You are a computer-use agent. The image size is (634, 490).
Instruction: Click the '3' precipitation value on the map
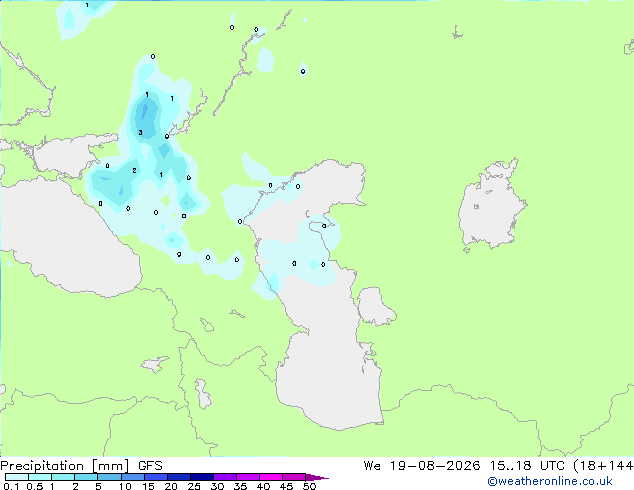click(x=140, y=133)
